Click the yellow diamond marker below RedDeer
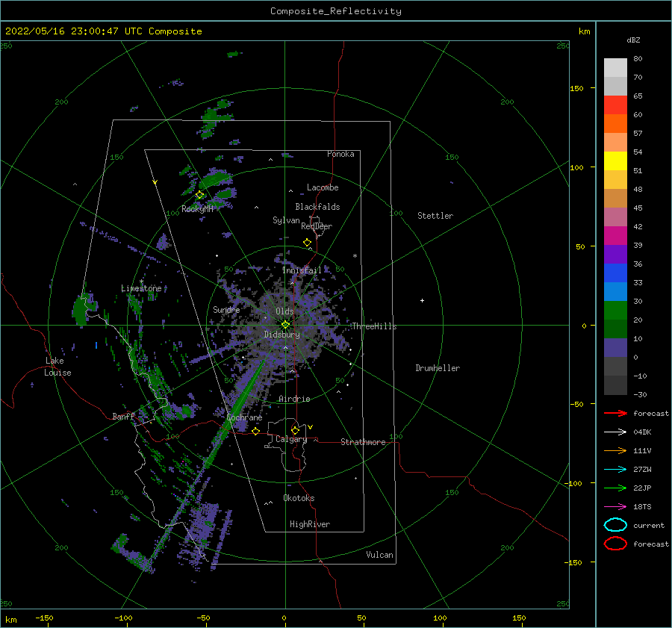 point(308,243)
